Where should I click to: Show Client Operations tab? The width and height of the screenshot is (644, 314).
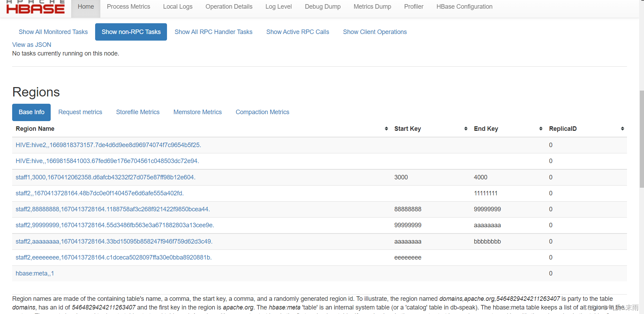[x=375, y=32]
